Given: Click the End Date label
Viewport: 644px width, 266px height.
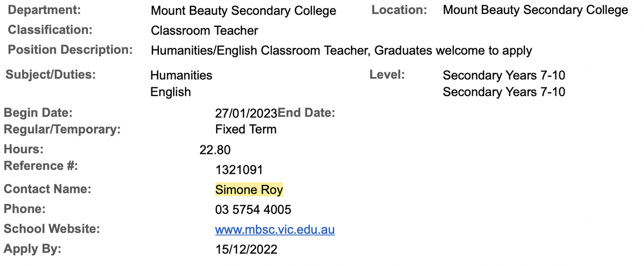Looking at the screenshot, I should tap(306, 113).
